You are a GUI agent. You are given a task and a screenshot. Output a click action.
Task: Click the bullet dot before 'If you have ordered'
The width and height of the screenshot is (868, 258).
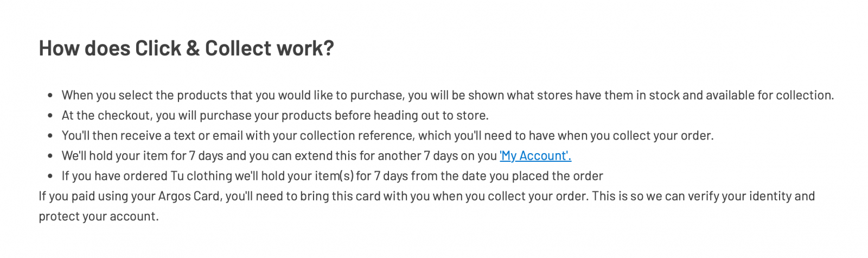coord(50,176)
